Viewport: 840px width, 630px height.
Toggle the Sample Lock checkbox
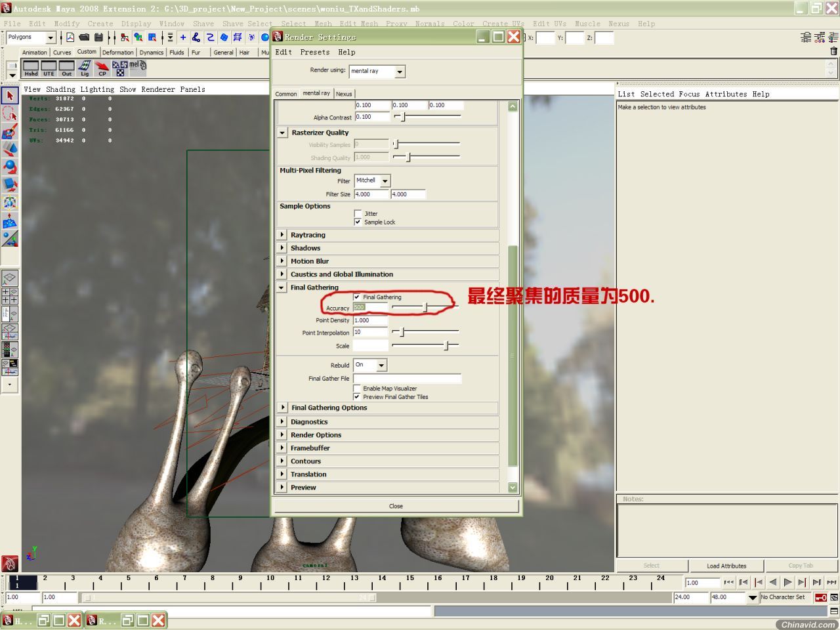[x=358, y=222]
